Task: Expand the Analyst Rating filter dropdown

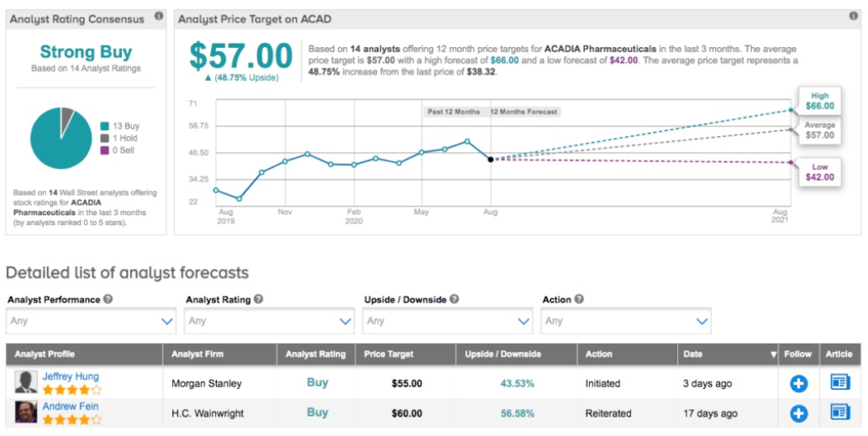Action: pyautogui.click(x=270, y=321)
